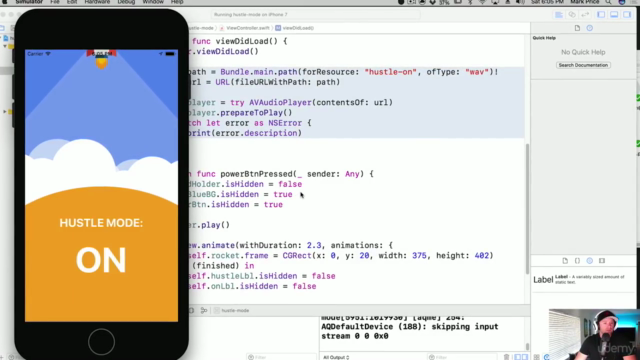This screenshot has width=640, height=360.
Task: Click the battery percentage indicator in menu bar
Action: click(x=444, y=2)
